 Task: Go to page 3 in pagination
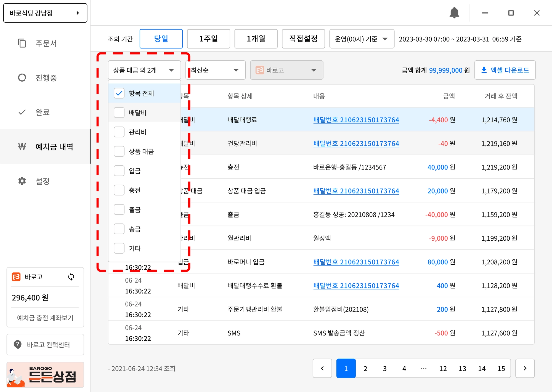click(x=385, y=369)
